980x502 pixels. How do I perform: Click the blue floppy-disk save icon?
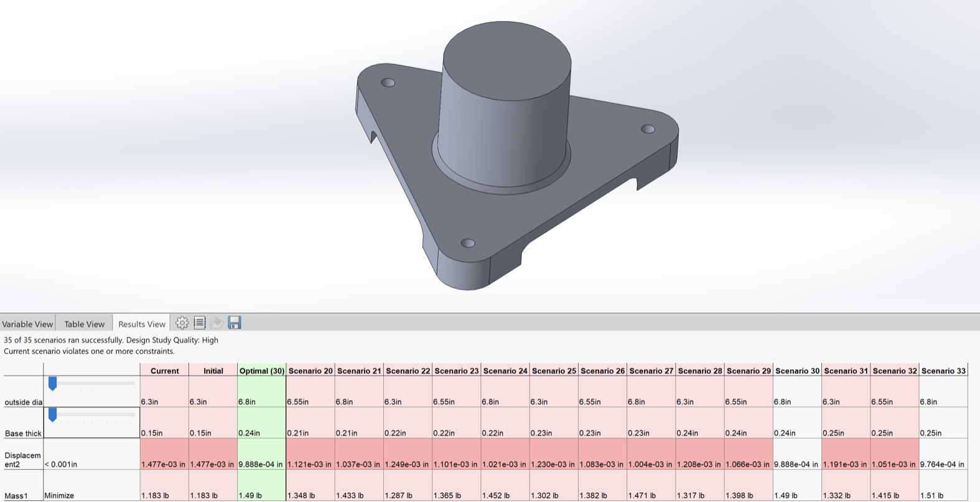pos(235,323)
